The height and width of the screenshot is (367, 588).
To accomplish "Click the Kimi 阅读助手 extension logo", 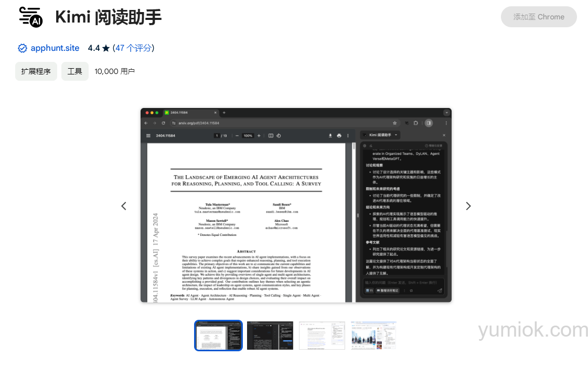I will click(x=31, y=17).
